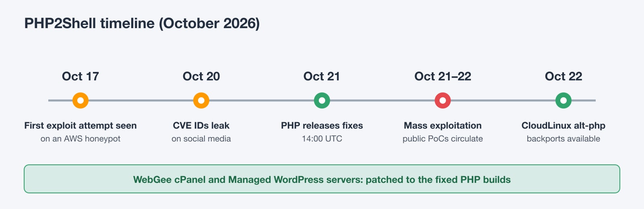The height and width of the screenshot is (209, 644).
Task: Click 'PHP releases fixes' text
Action: click(x=322, y=125)
